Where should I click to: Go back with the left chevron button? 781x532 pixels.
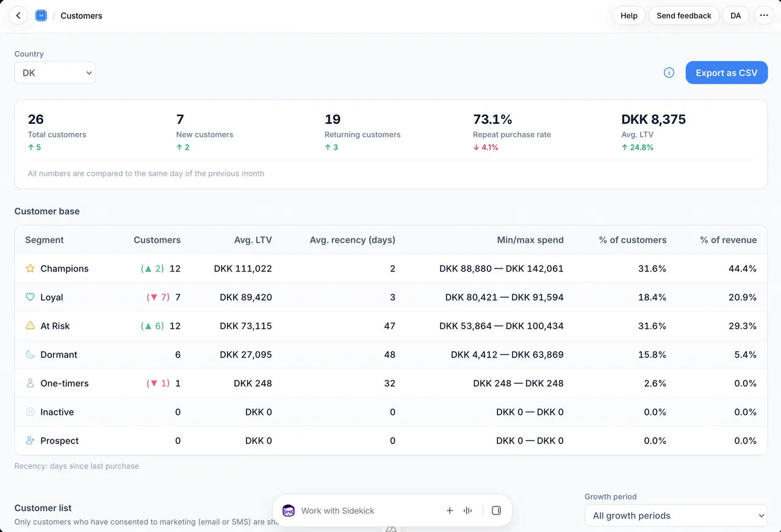pos(18,16)
